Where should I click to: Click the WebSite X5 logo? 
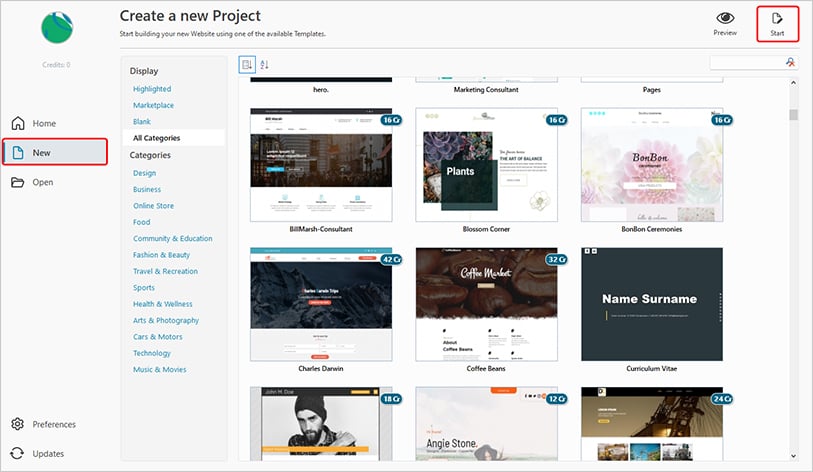pyautogui.click(x=57, y=28)
